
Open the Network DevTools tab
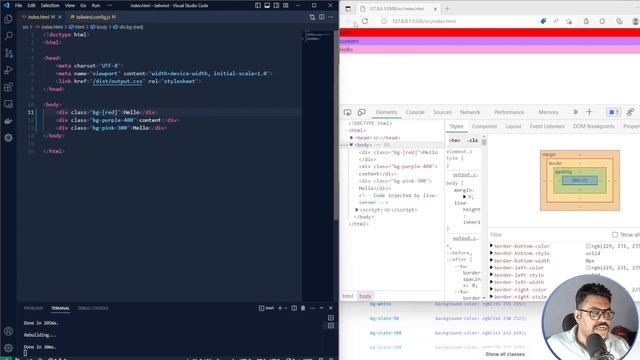[470, 112]
